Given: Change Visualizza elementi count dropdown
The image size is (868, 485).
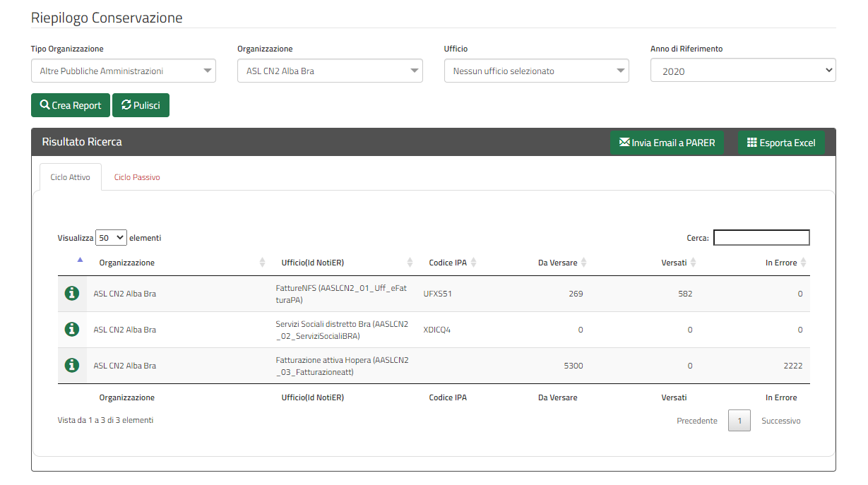Looking at the screenshot, I should [x=111, y=238].
